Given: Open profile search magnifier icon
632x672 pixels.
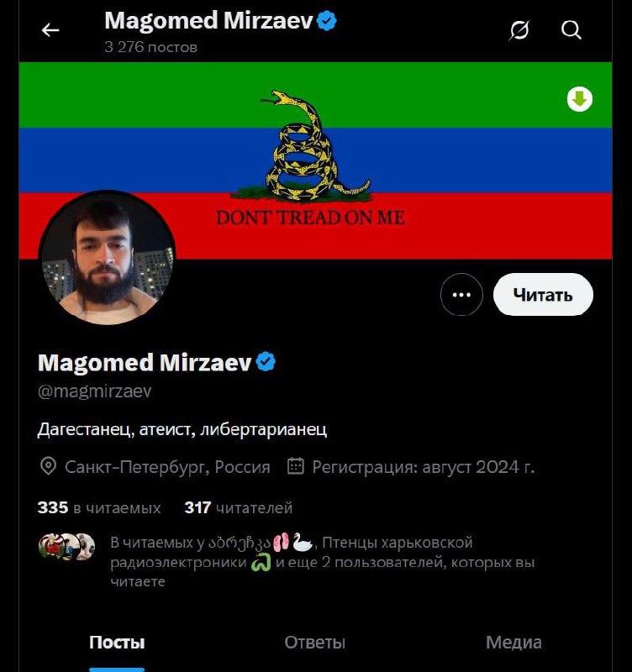Looking at the screenshot, I should pyautogui.click(x=571, y=30).
